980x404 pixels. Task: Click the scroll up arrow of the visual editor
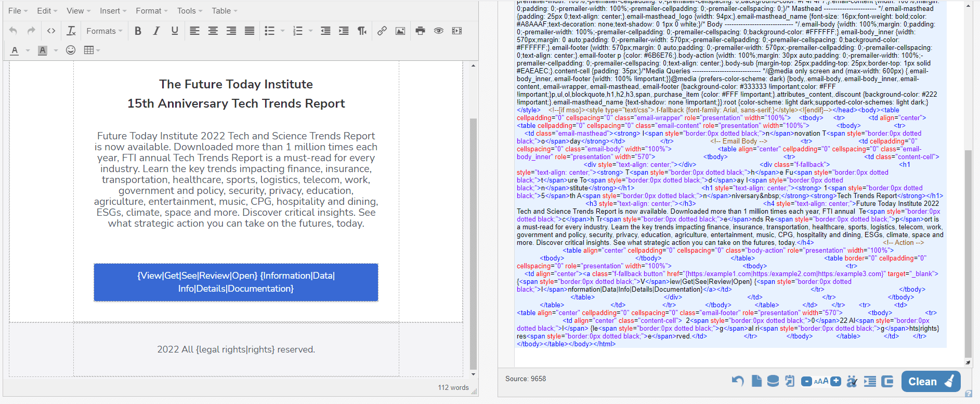(473, 66)
